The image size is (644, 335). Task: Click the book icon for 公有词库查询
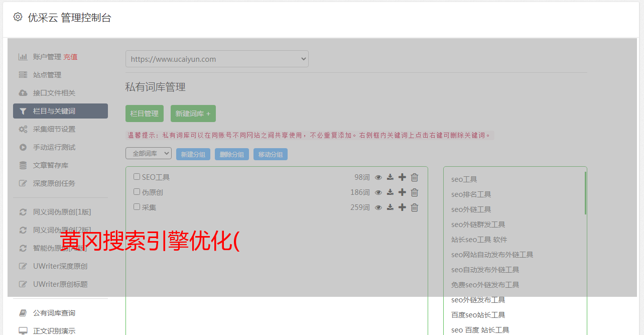[x=23, y=313]
